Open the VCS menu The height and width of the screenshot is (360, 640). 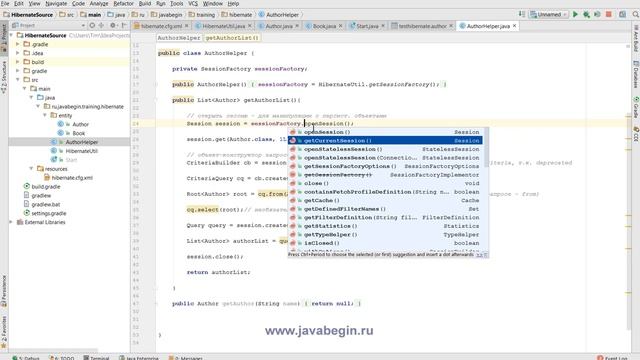(x=193, y=4)
